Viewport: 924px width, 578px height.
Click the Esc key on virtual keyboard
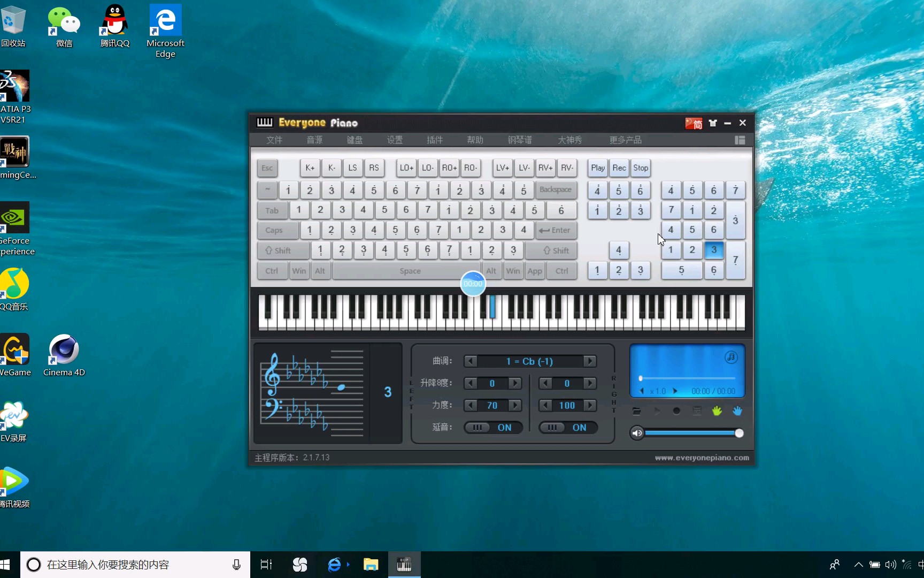[x=267, y=168]
